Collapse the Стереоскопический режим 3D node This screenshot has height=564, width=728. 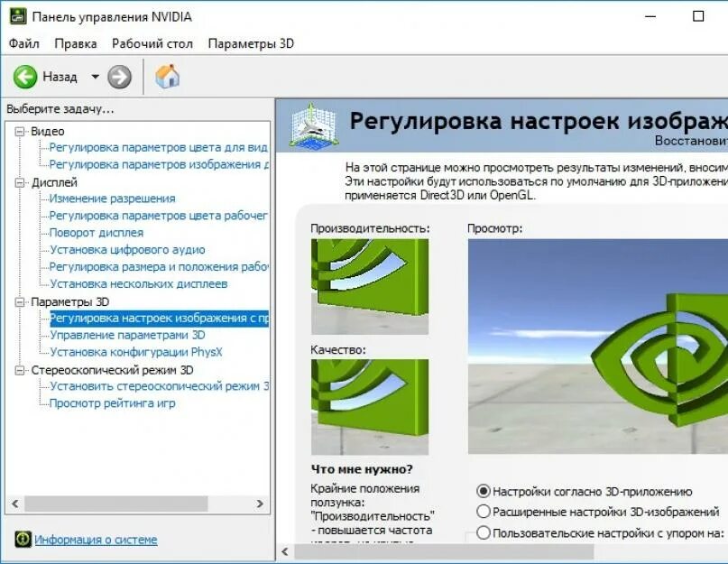20,370
